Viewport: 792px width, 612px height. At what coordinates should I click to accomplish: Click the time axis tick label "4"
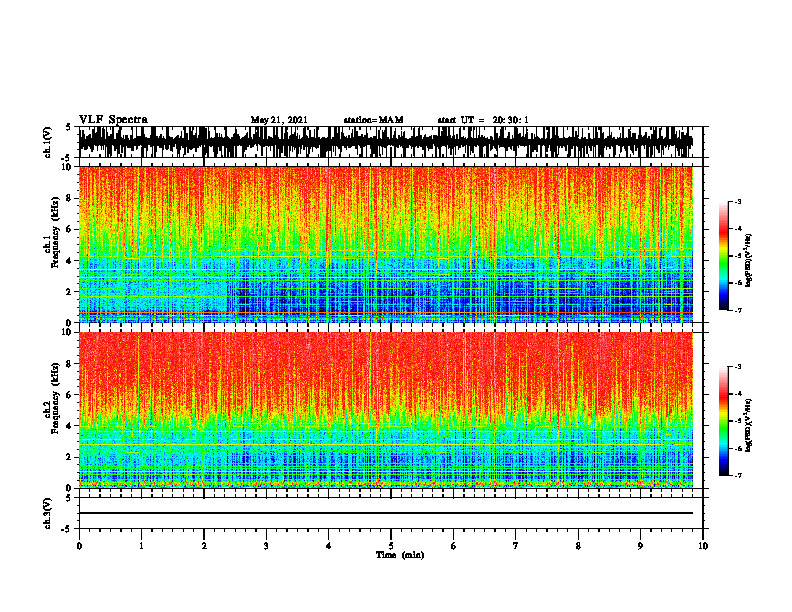[328, 546]
